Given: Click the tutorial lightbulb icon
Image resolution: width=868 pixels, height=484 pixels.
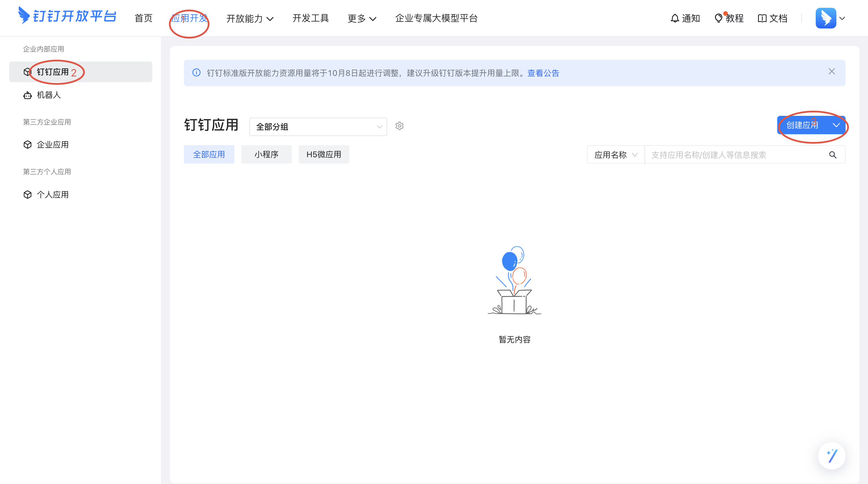Looking at the screenshot, I should (x=718, y=18).
